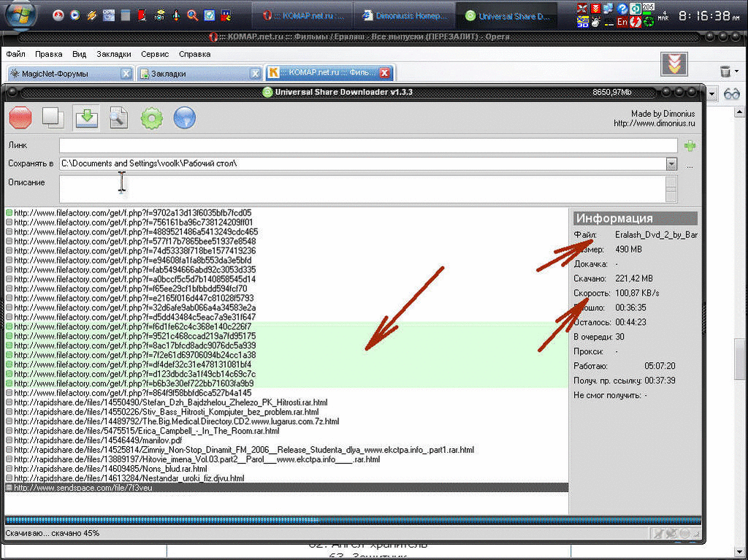Open the Opera quick launch icon

[x=58, y=16]
